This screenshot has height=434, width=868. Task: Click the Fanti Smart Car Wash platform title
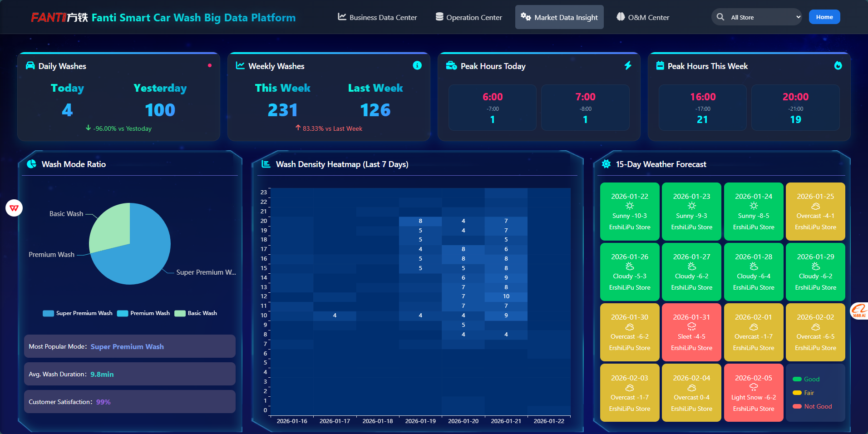coord(193,18)
